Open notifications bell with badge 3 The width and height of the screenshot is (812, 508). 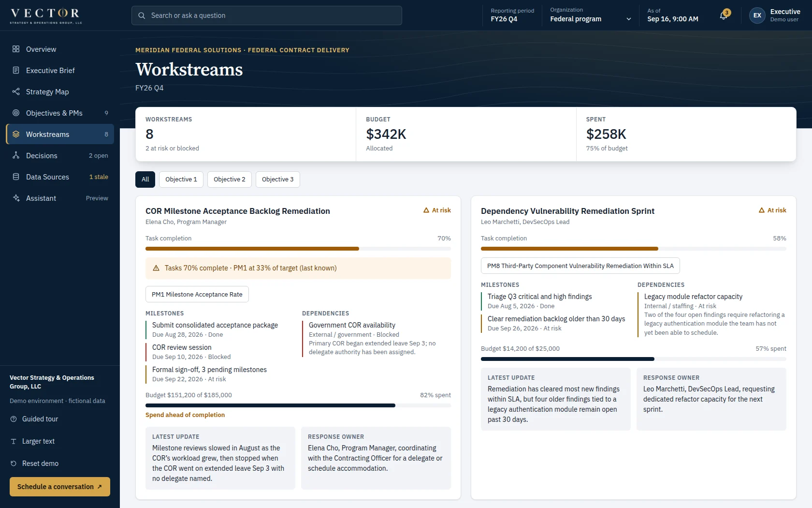[x=724, y=15]
